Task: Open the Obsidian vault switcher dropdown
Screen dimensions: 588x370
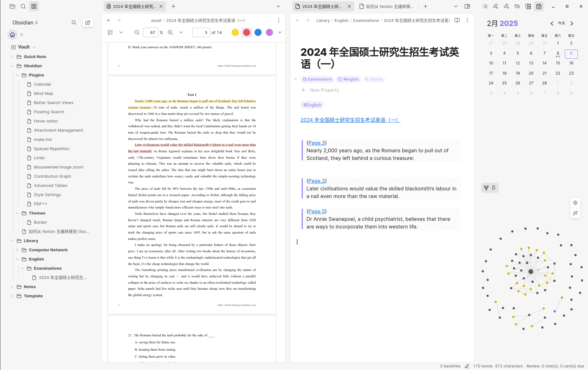Action: (25, 23)
